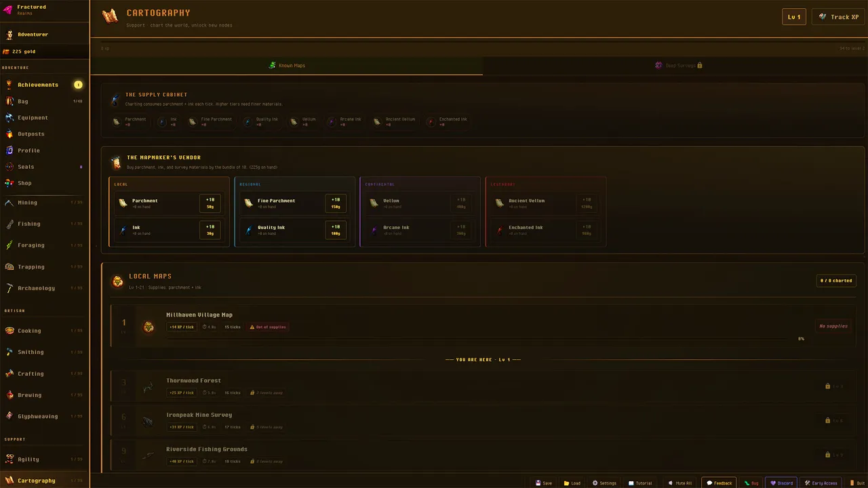Click the gold coins icon

(6, 52)
